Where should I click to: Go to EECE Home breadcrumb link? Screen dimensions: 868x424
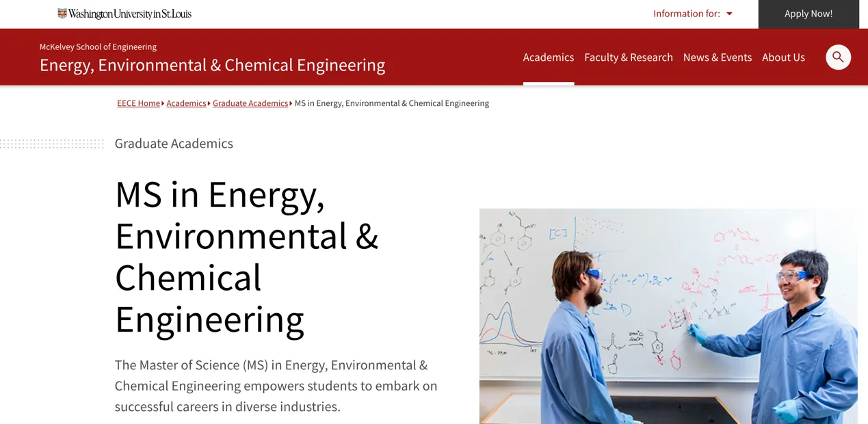click(138, 103)
